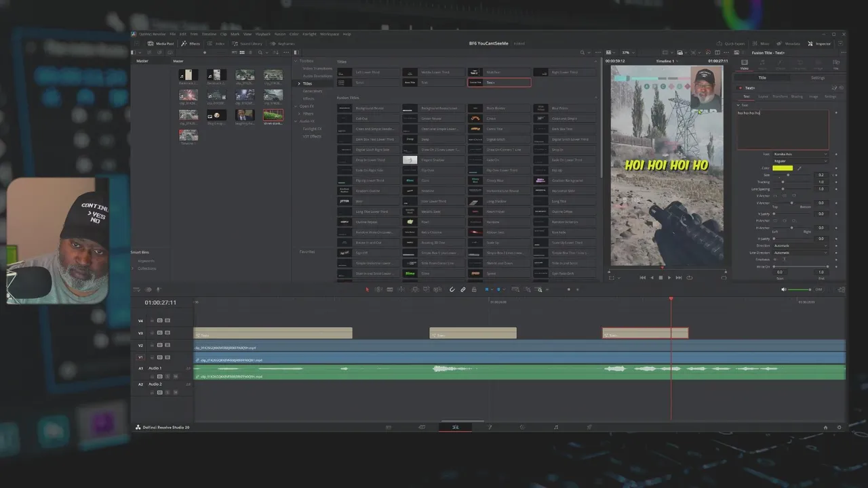Open Project Settings gear icon
This screenshot has height=488, width=868.
[839, 428]
